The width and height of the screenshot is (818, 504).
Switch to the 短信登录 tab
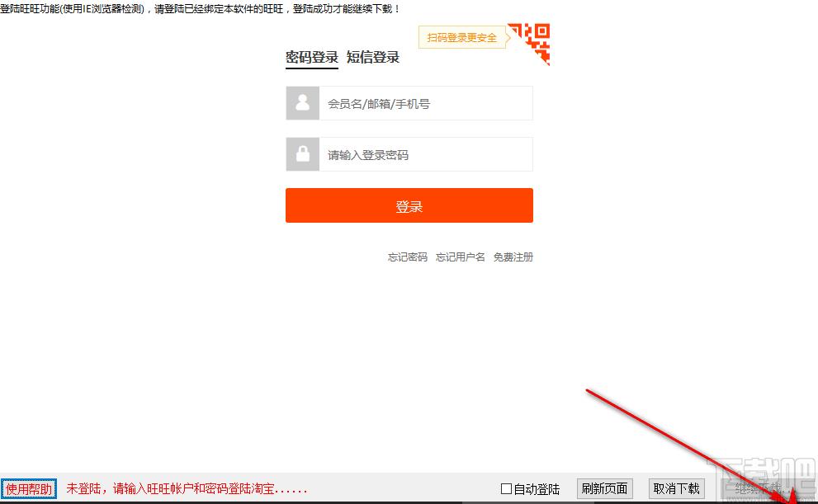(373, 57)
